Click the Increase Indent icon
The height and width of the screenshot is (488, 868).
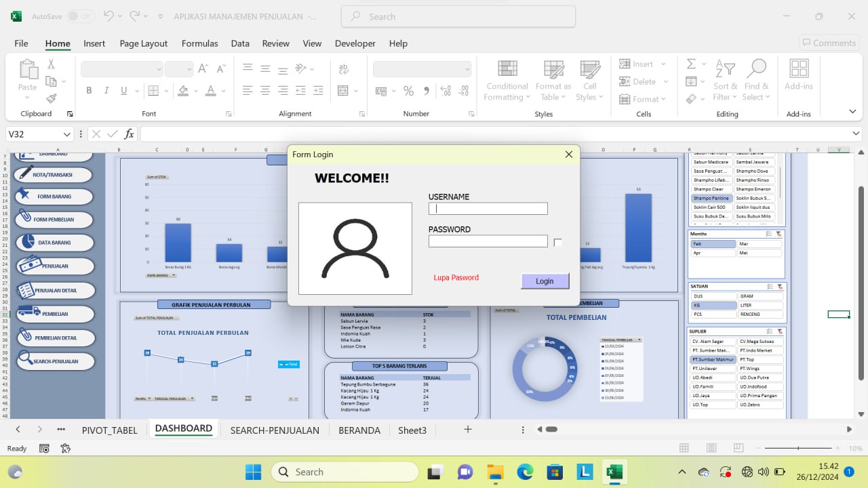coord(318,90)
